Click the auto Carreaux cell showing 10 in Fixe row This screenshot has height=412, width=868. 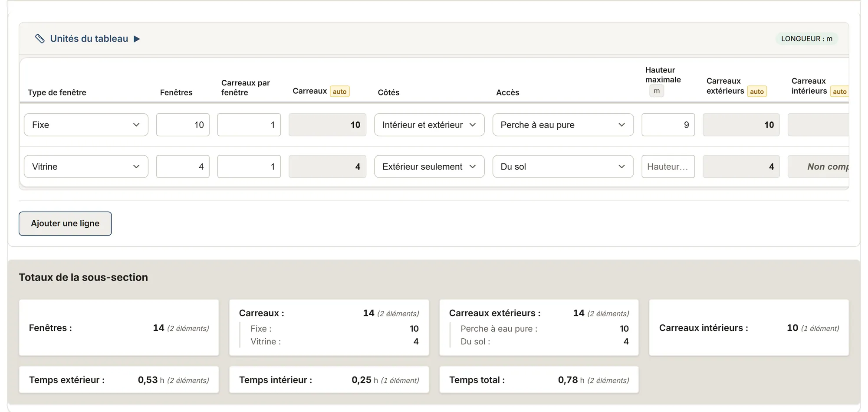(x=328, y=125)
